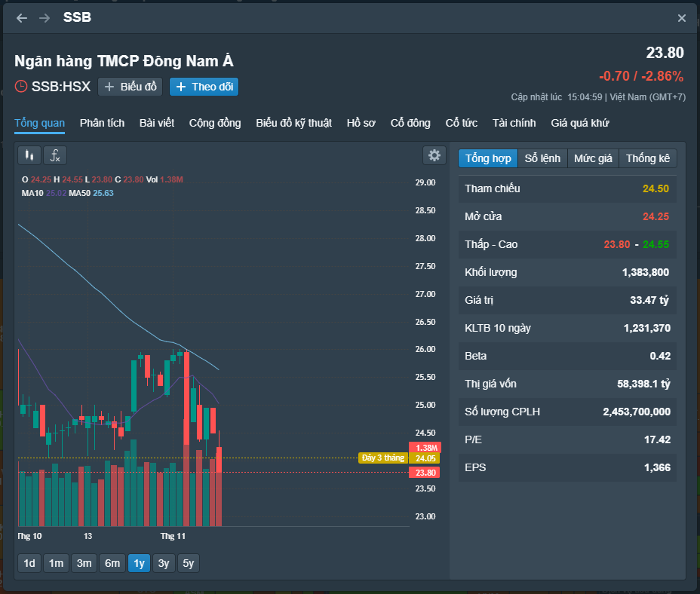This screenshot has width=700, height=594.
Task: Open the Bài viết tab
Action: [x=157, y=123]
